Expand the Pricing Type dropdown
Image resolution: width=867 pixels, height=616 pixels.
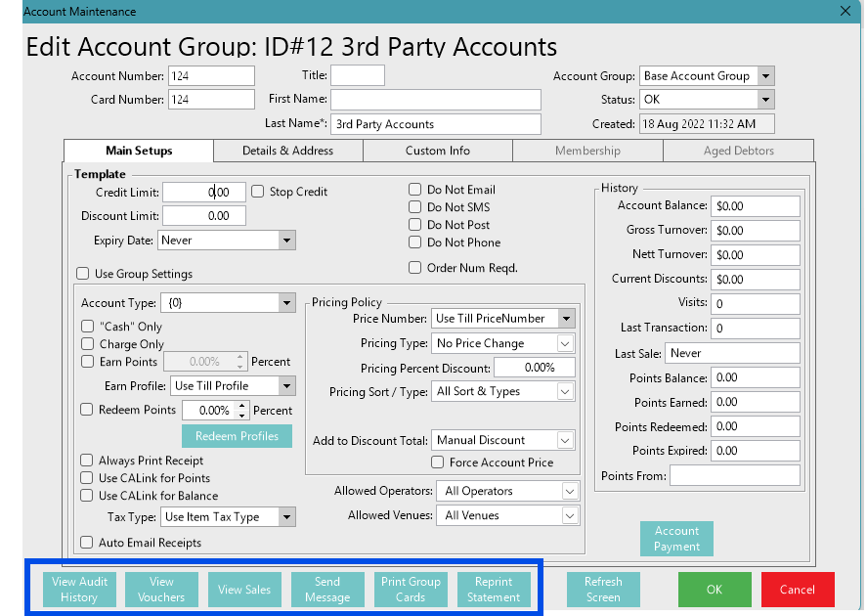565,343
